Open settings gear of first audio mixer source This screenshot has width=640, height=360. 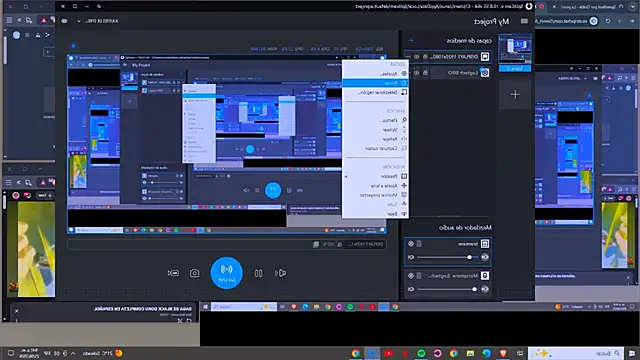click(x=411, y=244)
